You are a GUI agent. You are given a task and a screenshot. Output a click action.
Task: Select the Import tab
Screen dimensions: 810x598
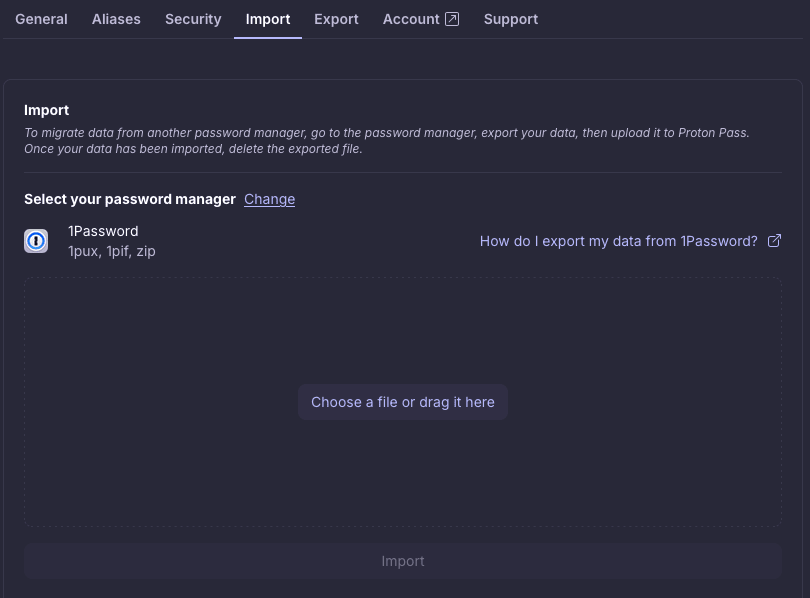(268, 19)
